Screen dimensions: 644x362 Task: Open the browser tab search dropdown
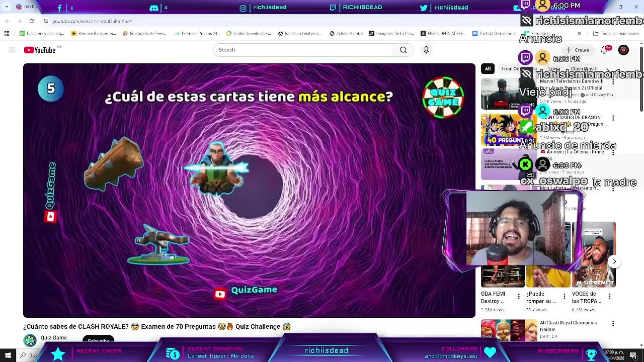(7, 7)
